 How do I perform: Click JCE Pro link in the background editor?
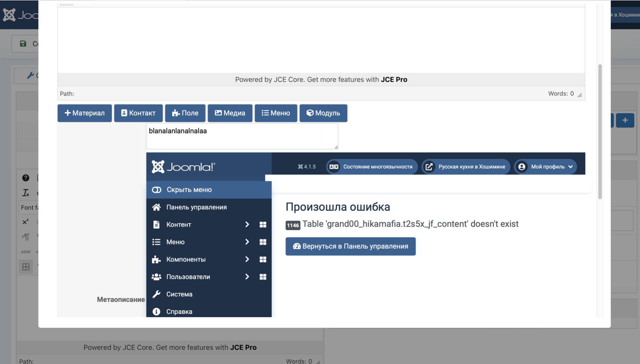[243, 347]
